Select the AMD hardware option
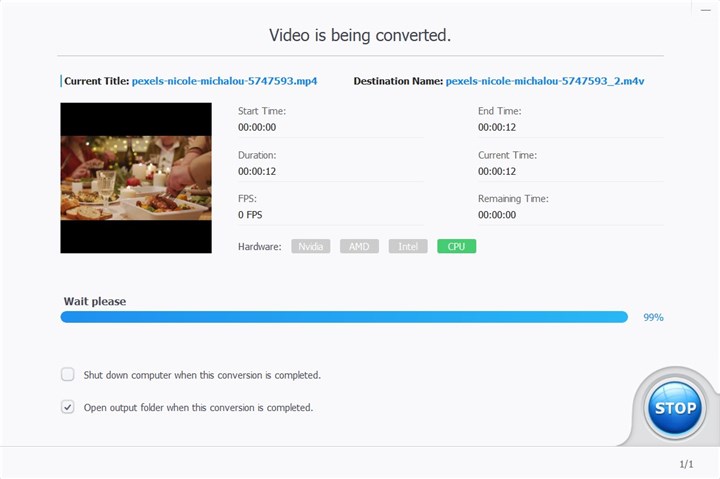This screenshot has height=479, width=720. (x=359, y=246)
